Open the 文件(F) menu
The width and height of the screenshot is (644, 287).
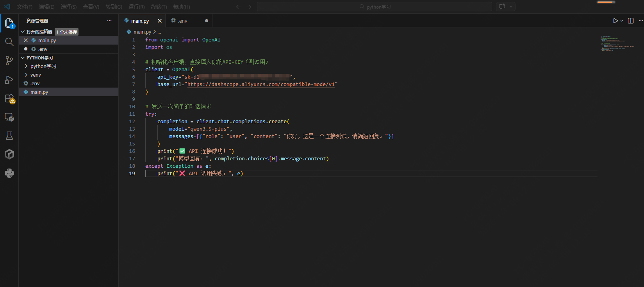[25, 7]
